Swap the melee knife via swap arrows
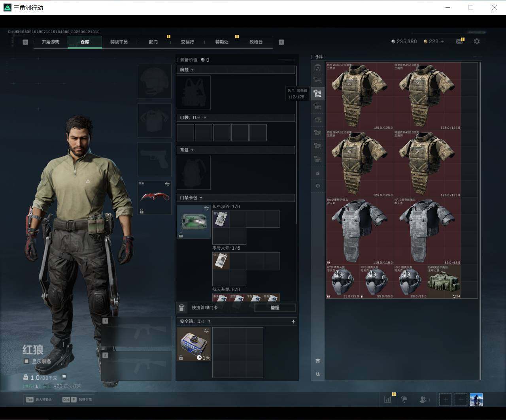Screen dimensions: 506x420 [x=167, y=185]
